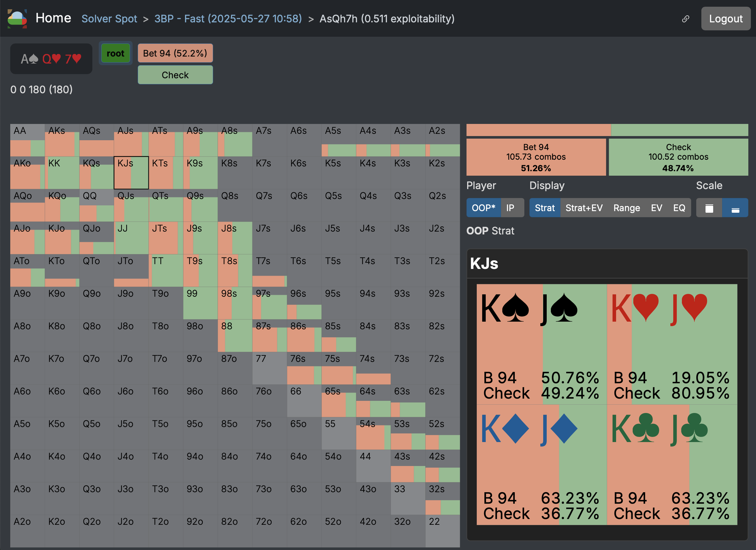Click the K♥J♥ combo tile
The height and width of the screenshot is (550, 756).
[x=672, y=344]
